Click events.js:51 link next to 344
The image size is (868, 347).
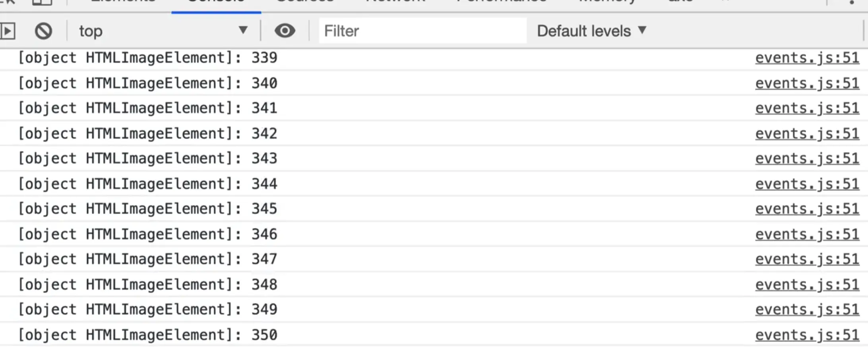807,184
